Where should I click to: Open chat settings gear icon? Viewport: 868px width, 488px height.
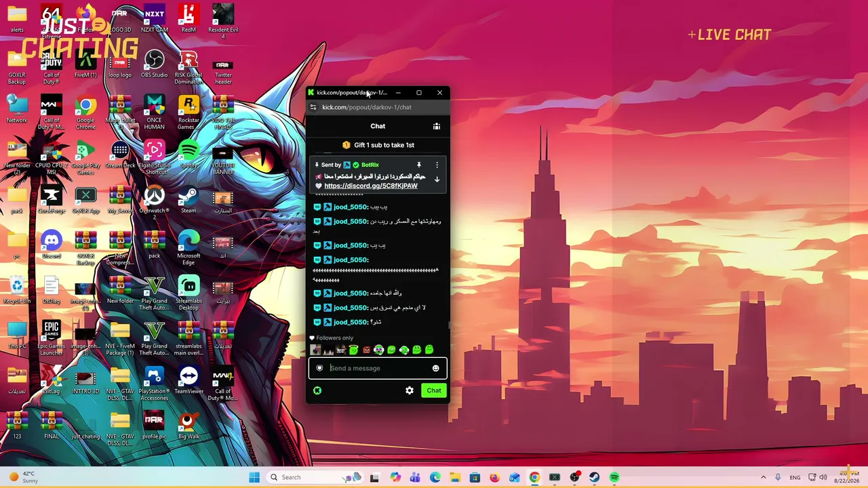(410, 390)
